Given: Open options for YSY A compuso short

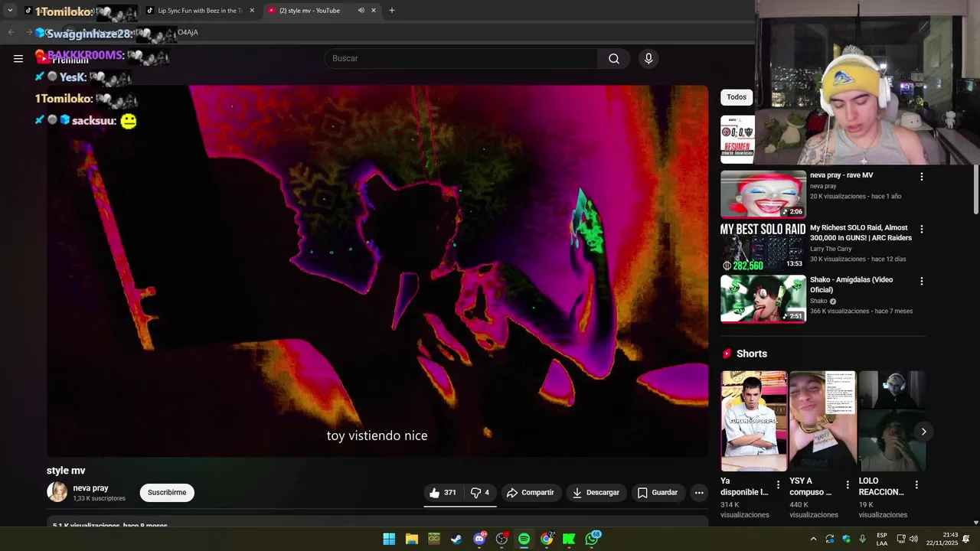Looking at the screenshot, I should tap(848, 484).
